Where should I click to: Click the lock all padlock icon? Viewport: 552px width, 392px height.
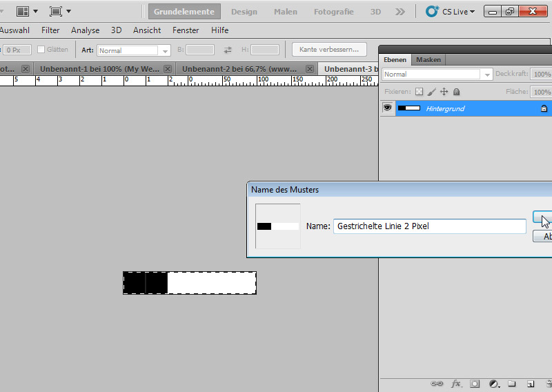[456, 92]
